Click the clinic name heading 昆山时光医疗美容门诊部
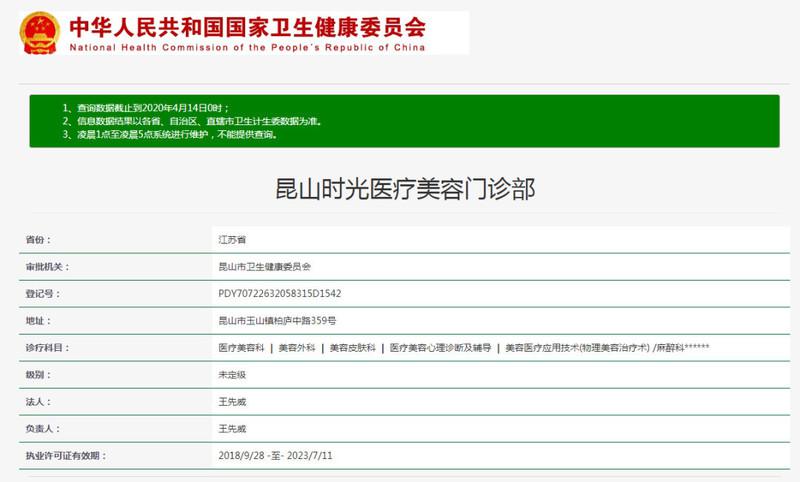The height and width of the screenshot is (482, 800). tap(405, 188)
